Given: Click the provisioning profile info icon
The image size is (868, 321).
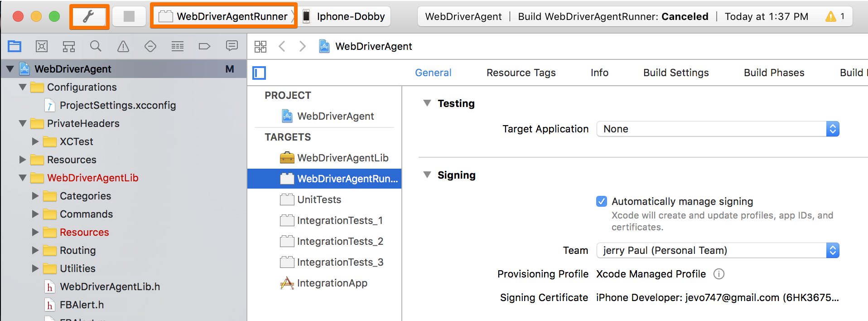Looking at the screenshot, I should [x=719, y=274].
